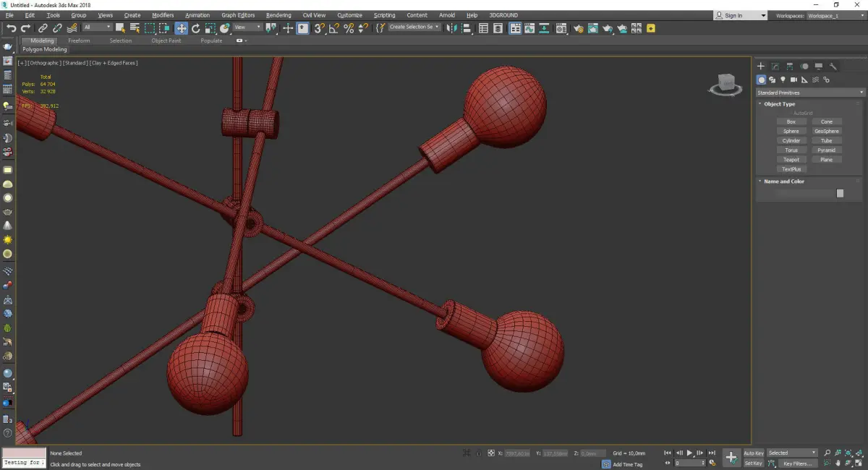Screen dimensions: 868x470
Task: Open the Material Editor icon
Action: click(561, 27)
